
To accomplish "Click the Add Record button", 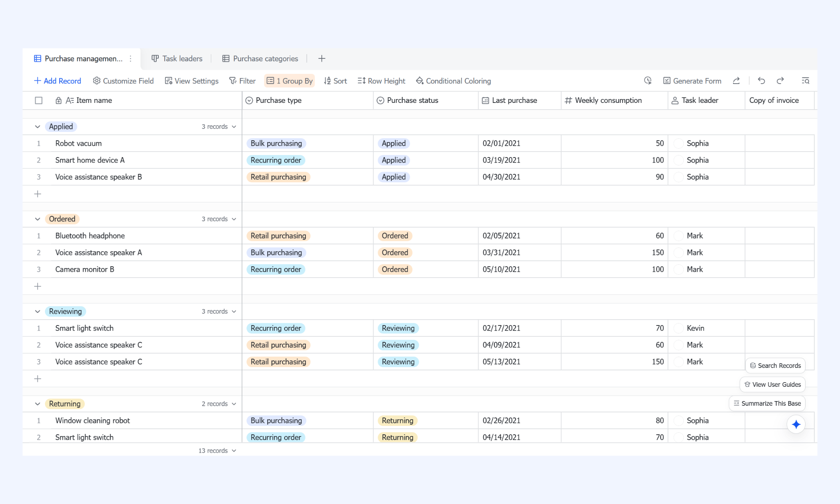I will (x=58, y=81).
